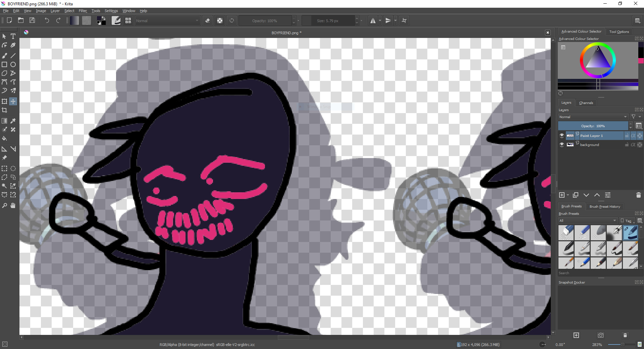Hide the background layer
This screenshot has width=644, height=349.
561,145
